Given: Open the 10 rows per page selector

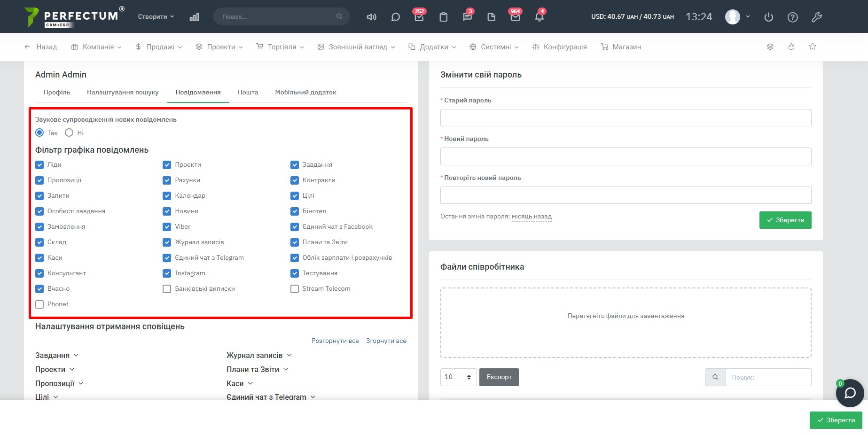Looking at the screenshot, I should coord(458,377).
